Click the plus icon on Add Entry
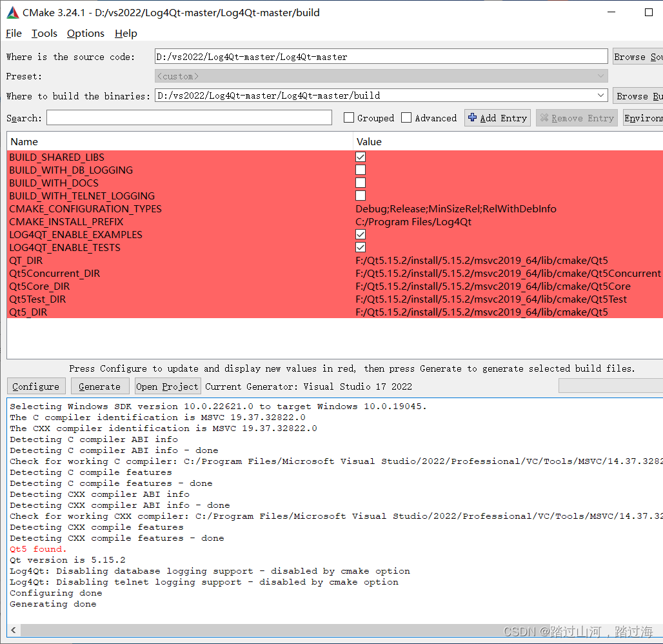Viewport: 663px width, 644px height. [472, 117]
